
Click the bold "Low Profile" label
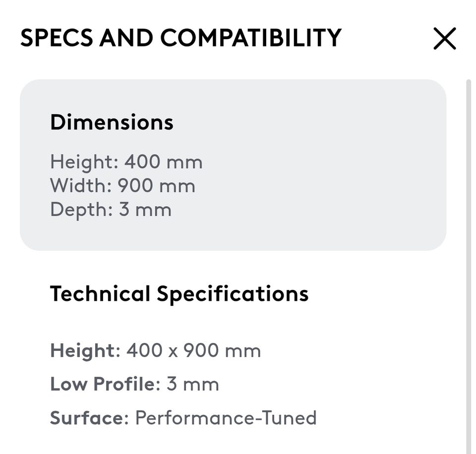coord(103,384)
